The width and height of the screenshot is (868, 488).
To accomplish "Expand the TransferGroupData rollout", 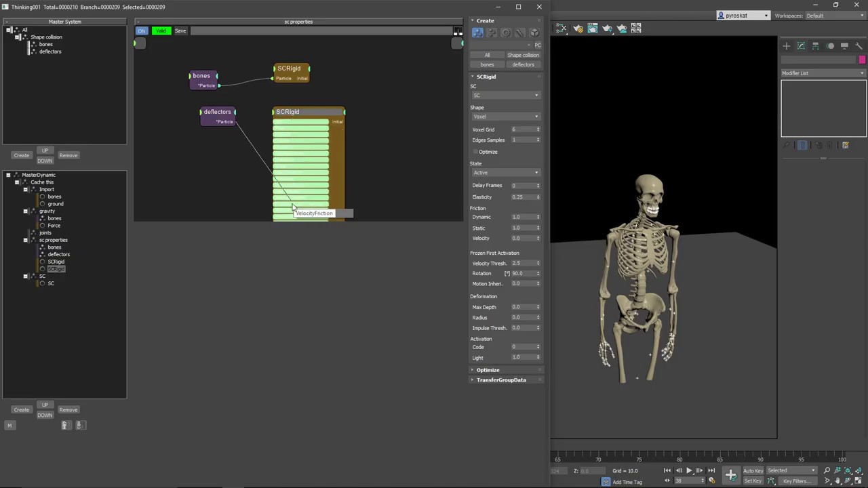I will [x=501, y=380].
